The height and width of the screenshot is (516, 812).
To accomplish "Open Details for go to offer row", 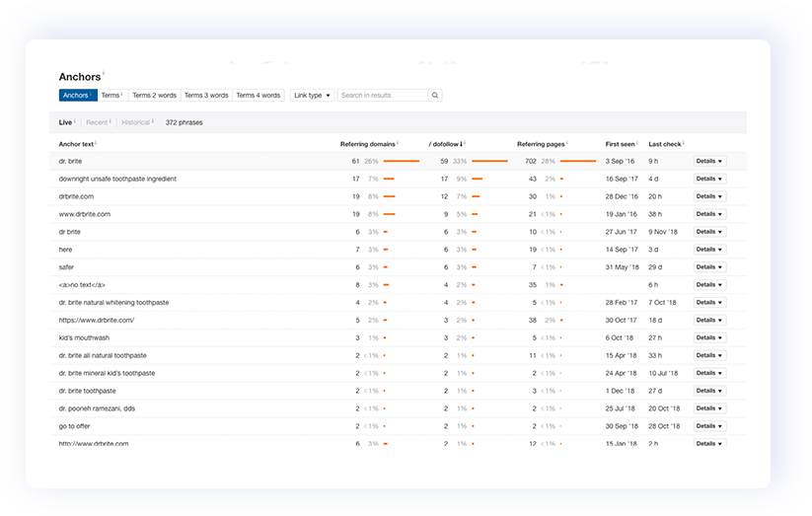I will click(709, 426).
